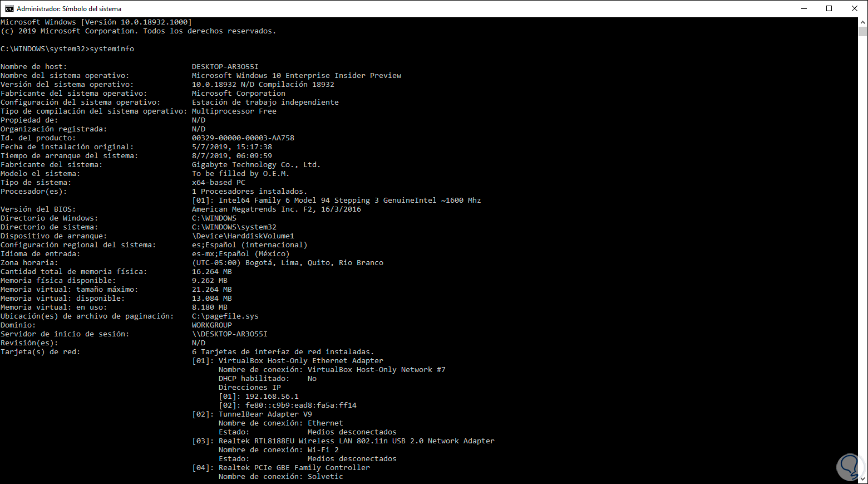Click the boot time '8/7/2019, 06:09:59'
The image size is (868, 484).
232,156
